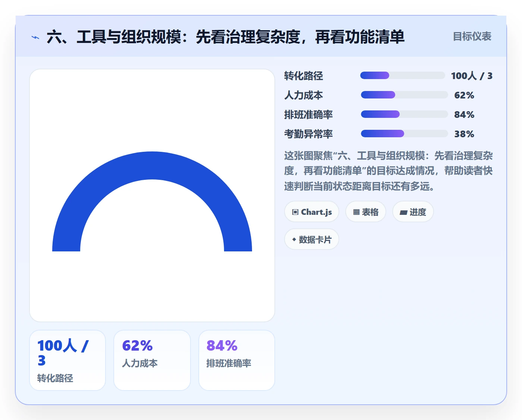This screenshot has height=420, width=522.
Task: Open the 62% 人力成本 stat card
Action: (152, 360)
